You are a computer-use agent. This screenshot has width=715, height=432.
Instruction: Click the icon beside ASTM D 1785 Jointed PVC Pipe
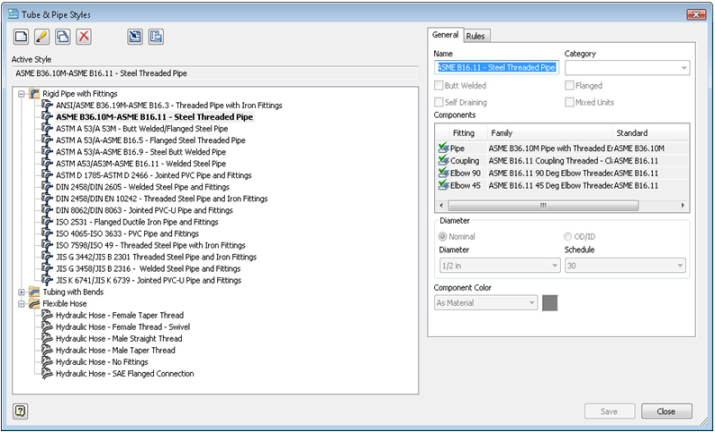tap(47, 175)
